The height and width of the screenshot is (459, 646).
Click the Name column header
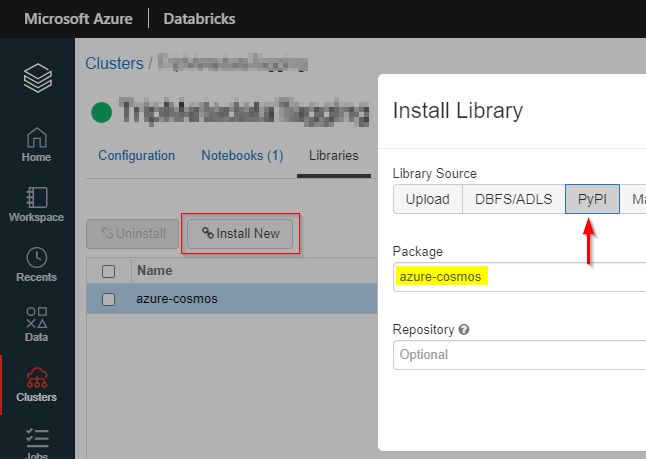154,271
